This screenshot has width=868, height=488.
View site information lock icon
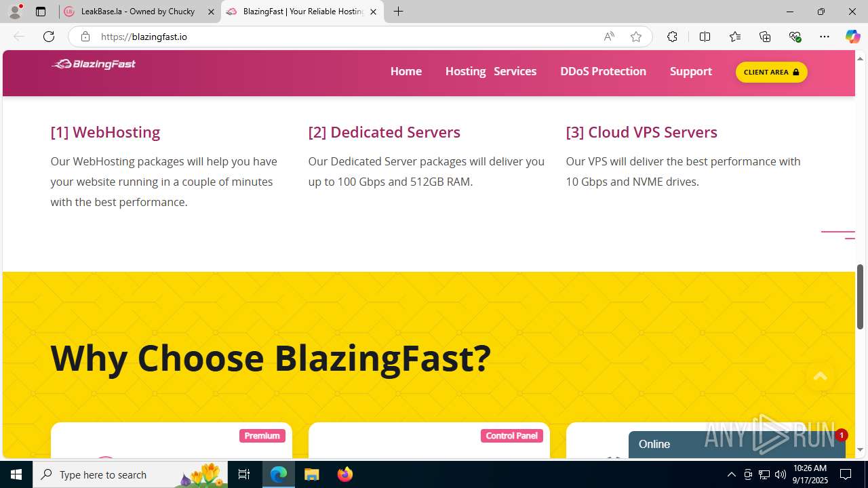(85, 37)
